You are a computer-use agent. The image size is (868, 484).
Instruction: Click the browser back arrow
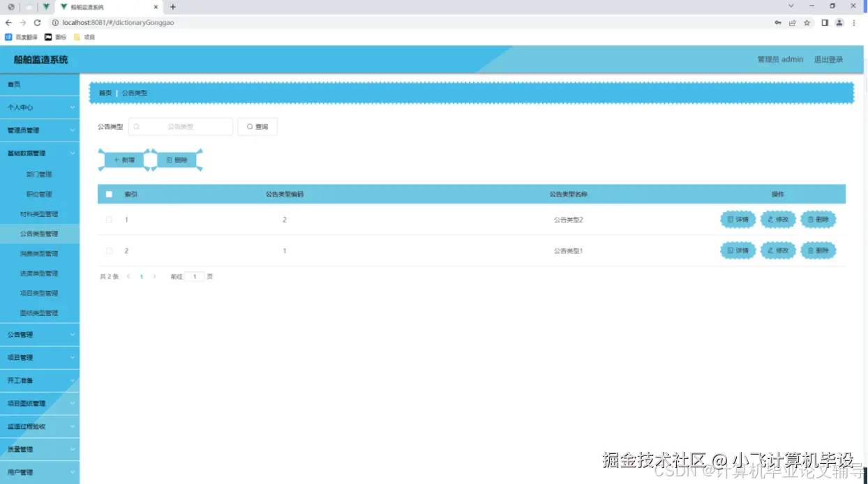point(8,22)
